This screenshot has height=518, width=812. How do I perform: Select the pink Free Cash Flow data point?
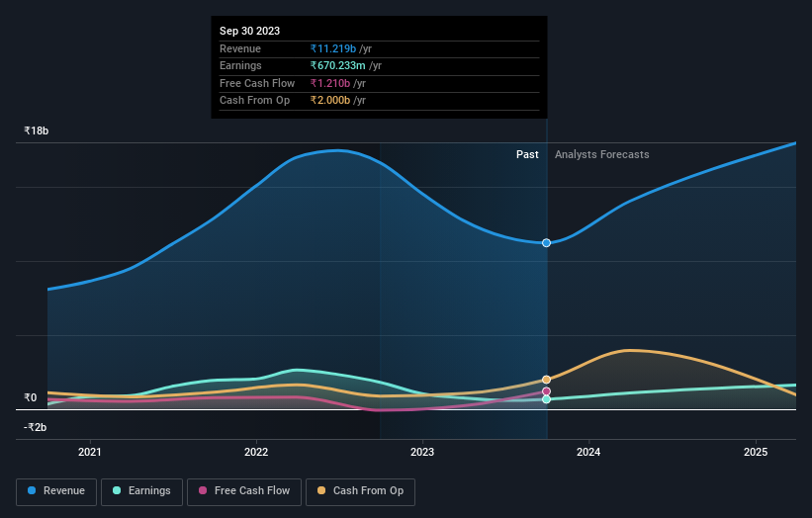(x=546, y=391)
